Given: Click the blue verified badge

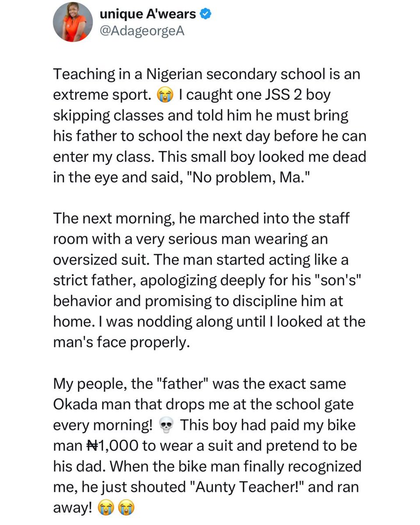Looking at the screenshot, I should coord(207,15).
